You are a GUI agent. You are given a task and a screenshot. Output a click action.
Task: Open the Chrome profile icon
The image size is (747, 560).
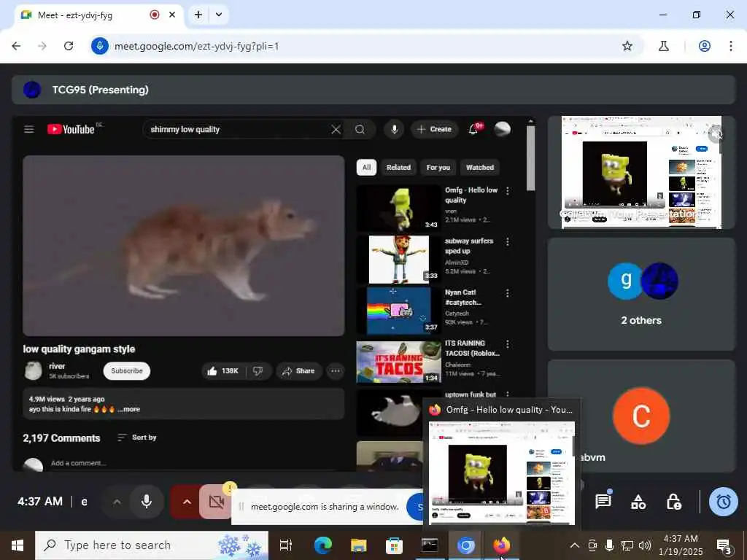pyautogui.click(x=705, y=46)
